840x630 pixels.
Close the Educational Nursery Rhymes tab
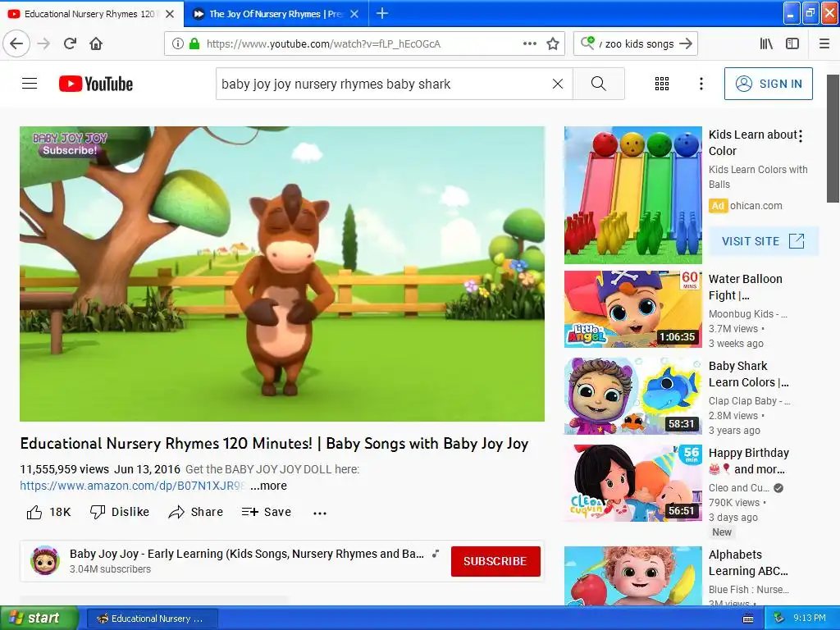pos(170,14)
